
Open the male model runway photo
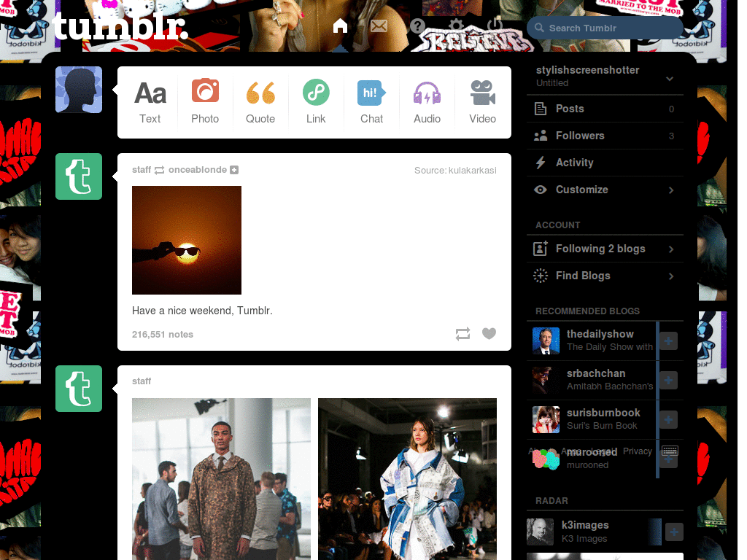[222, 479]
